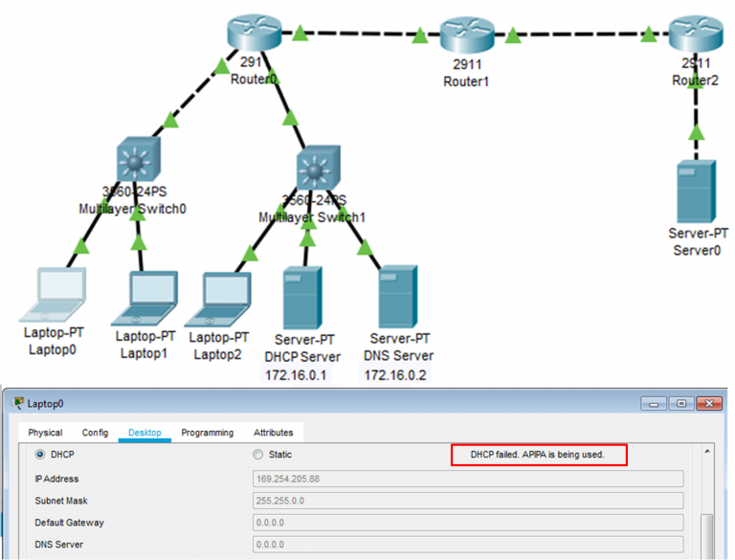Open the Desktop tab

[145, 433]
